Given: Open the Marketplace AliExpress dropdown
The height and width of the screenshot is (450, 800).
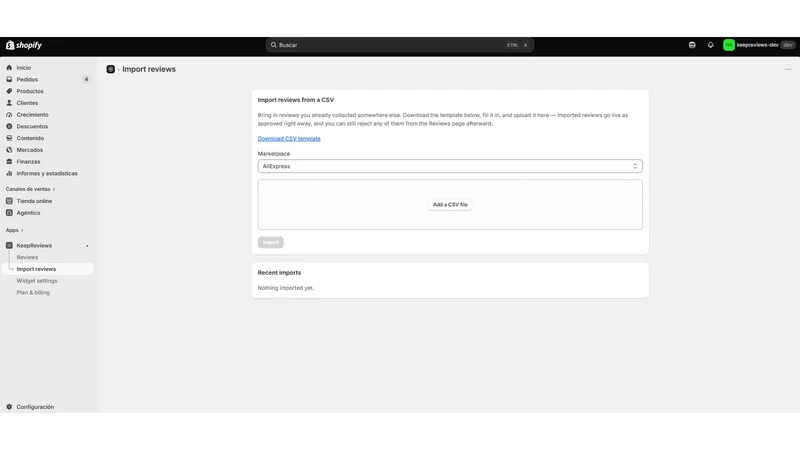Looking at the screenshot, I should click(450, 166).
